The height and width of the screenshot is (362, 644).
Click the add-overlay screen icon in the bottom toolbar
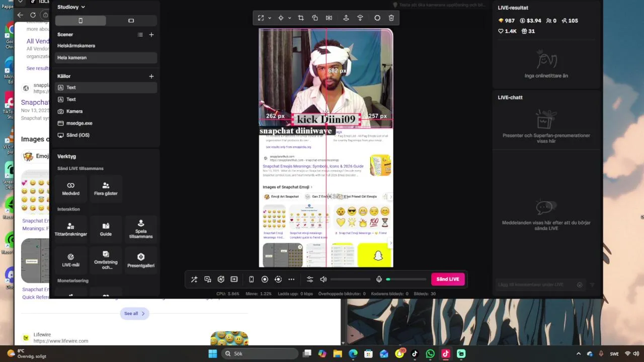click(234, 280)
